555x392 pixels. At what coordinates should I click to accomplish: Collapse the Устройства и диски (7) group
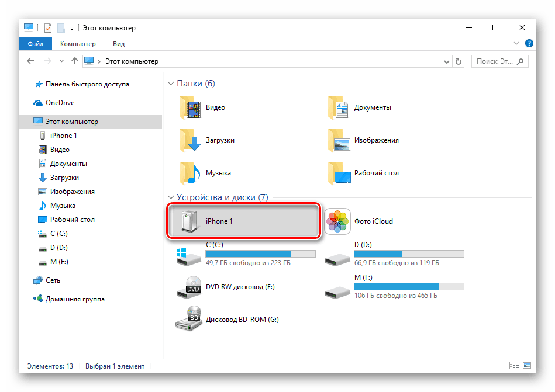coord(171,197)
